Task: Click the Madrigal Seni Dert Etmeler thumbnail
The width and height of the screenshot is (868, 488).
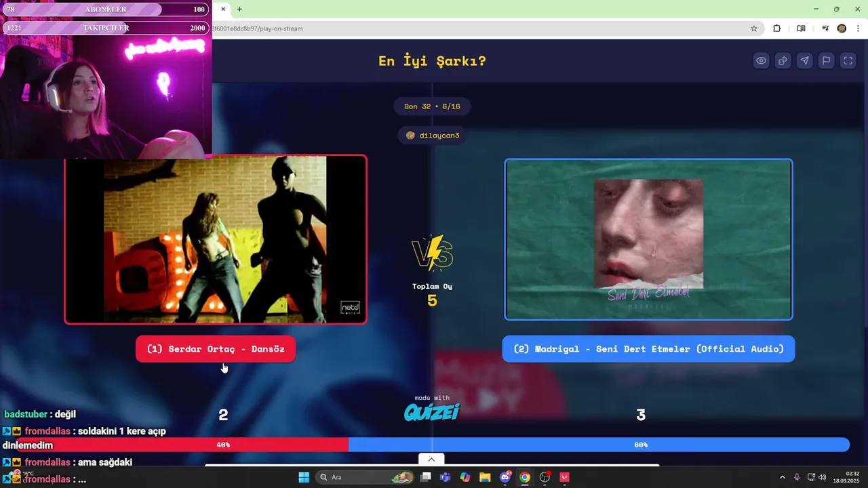Action: coord(648,239)
